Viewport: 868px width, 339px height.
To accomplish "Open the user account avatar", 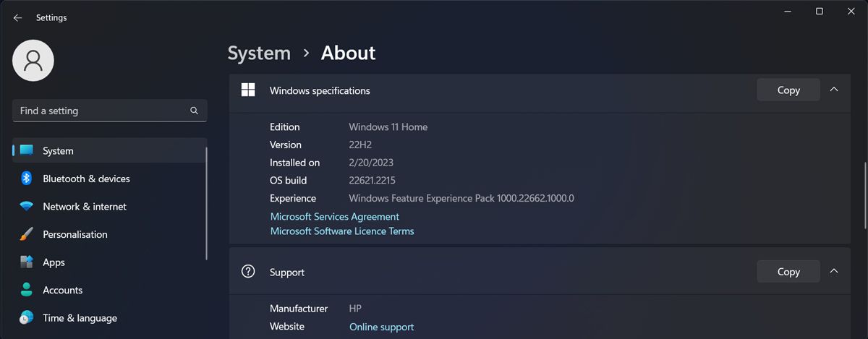I will pos(33,61).
